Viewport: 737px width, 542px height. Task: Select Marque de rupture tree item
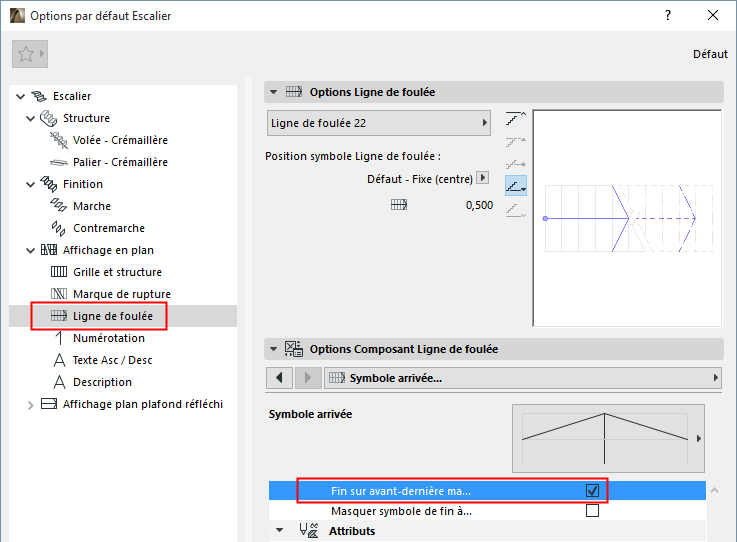122,294
